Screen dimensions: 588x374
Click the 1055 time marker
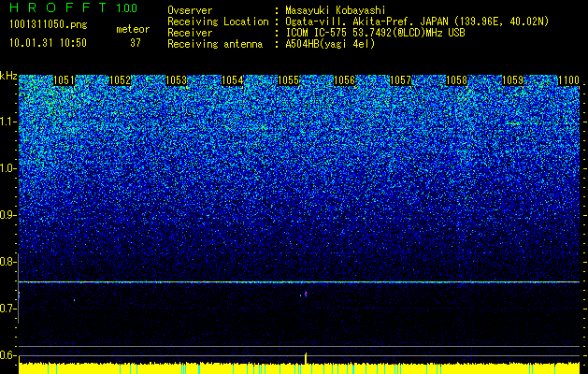(288, 80)
